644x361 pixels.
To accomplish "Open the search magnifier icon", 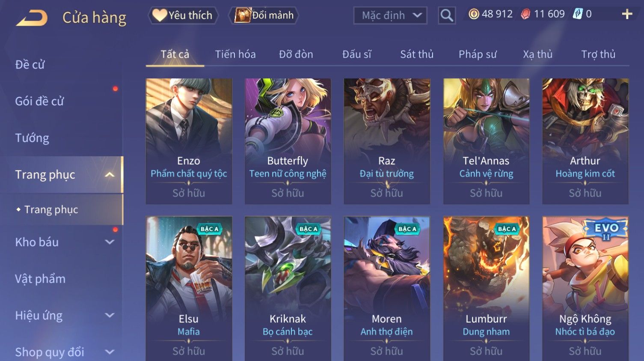I will [447, 15].
